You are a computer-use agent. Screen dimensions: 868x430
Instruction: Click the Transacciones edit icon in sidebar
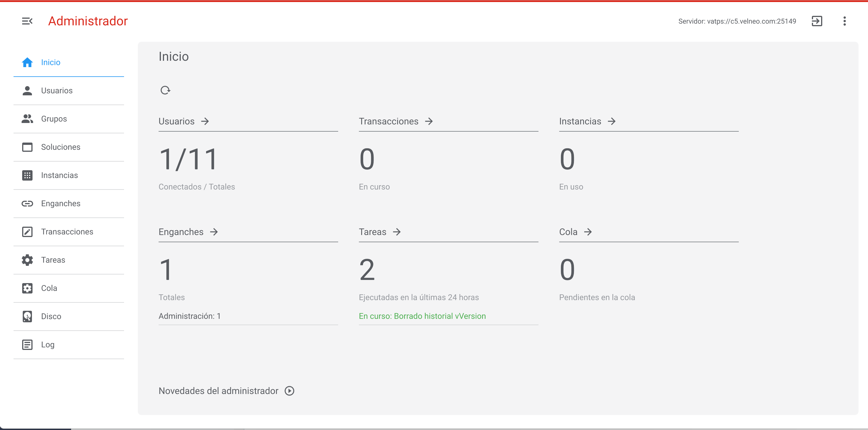pos(27,232)
